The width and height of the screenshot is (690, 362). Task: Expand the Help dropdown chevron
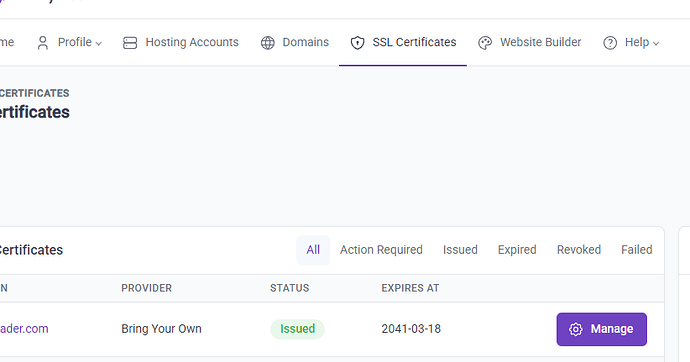coord(656,43)
